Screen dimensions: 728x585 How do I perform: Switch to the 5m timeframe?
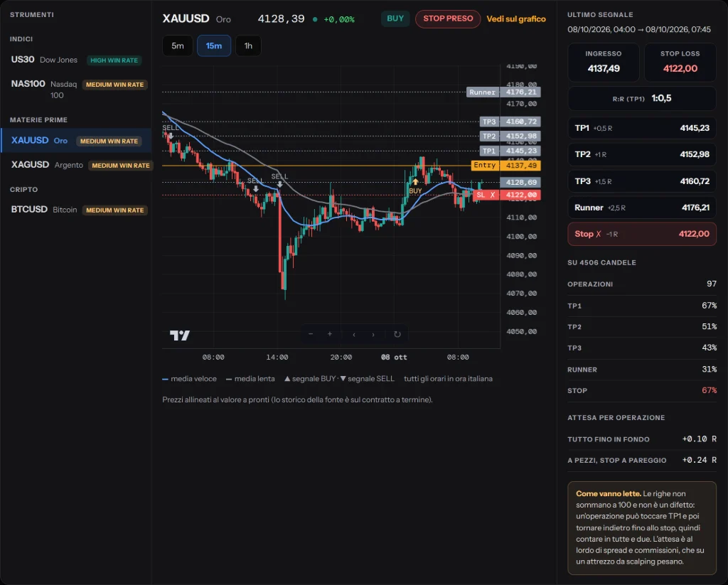click(x=177, y=46)
